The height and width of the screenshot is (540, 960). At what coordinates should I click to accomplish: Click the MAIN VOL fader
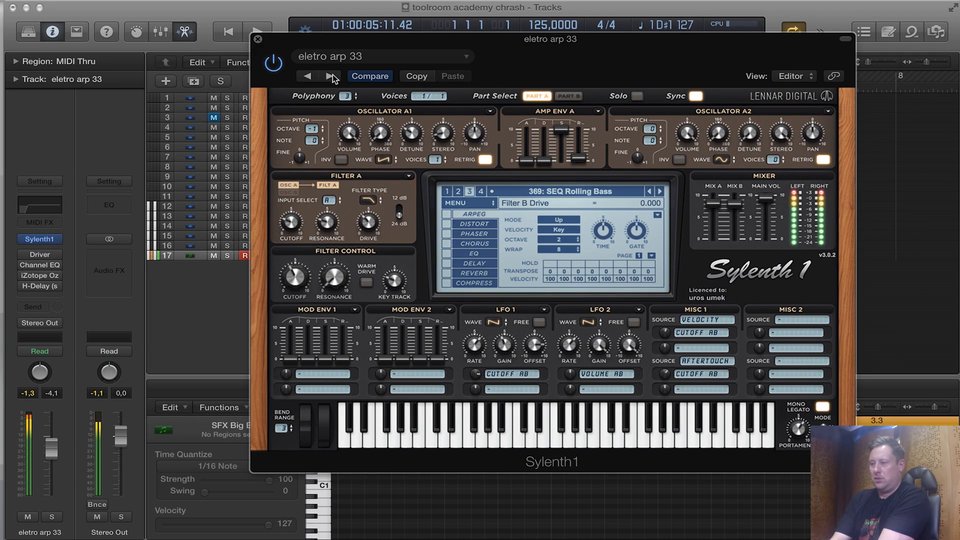(x=766, y=200)
